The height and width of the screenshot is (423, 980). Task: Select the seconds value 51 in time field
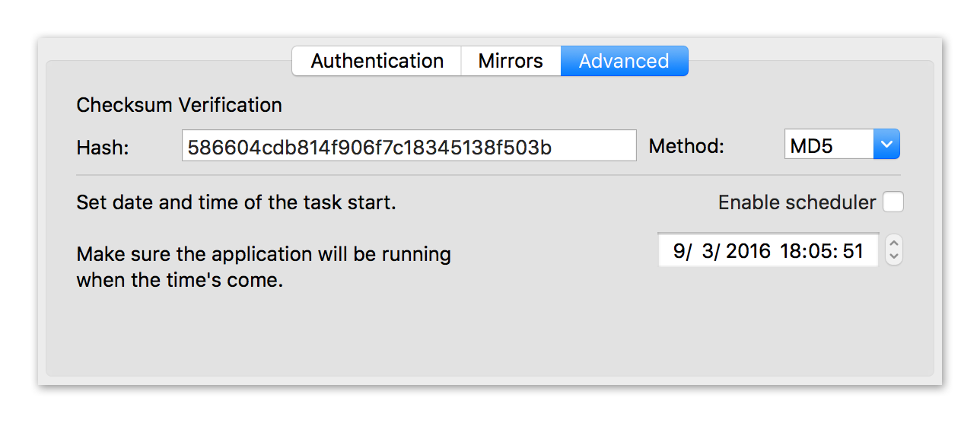pyautogui.click(x=853, y=251)
